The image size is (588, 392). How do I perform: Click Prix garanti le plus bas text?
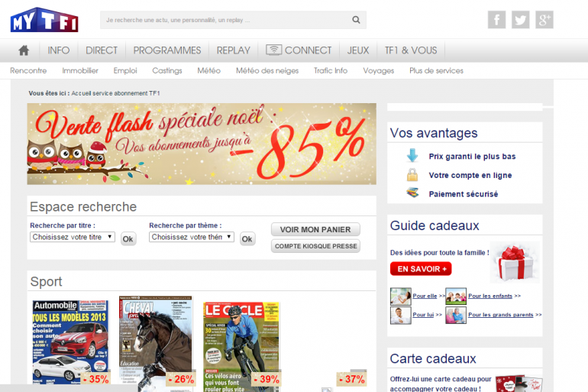pyautogui.click(x=472, y=157)
